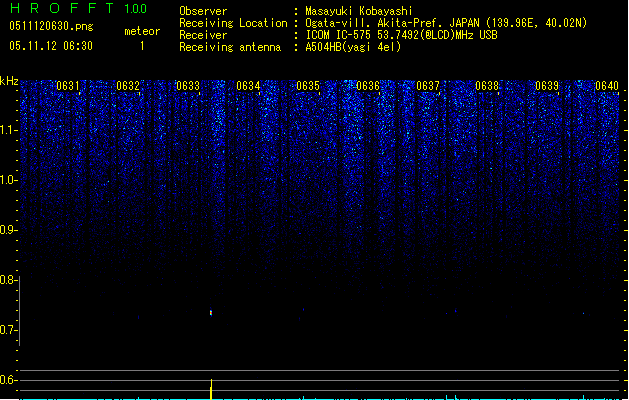Click the receiver value ICOM IC-575 53.7492 MHz
The width and height of the screenshot is (629, 400).
(x=401, y=35)
